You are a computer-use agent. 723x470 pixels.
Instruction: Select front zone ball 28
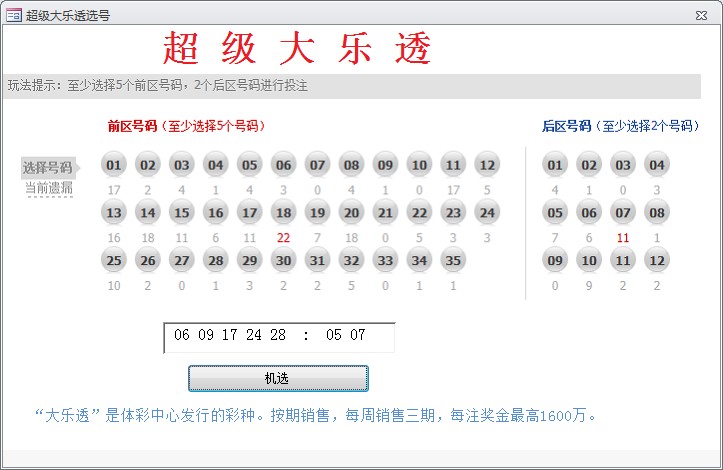tap(215, 260)
